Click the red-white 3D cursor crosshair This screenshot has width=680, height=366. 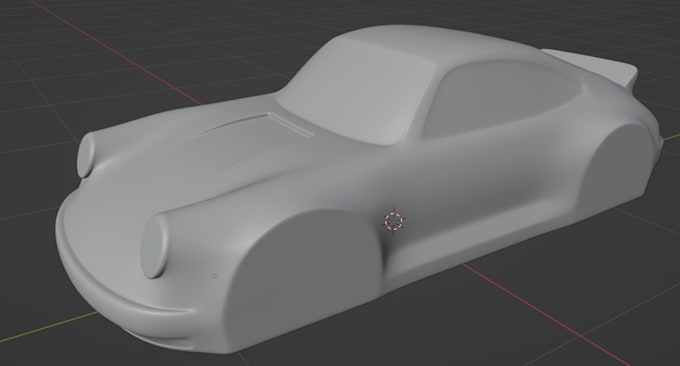coord(394,221)
